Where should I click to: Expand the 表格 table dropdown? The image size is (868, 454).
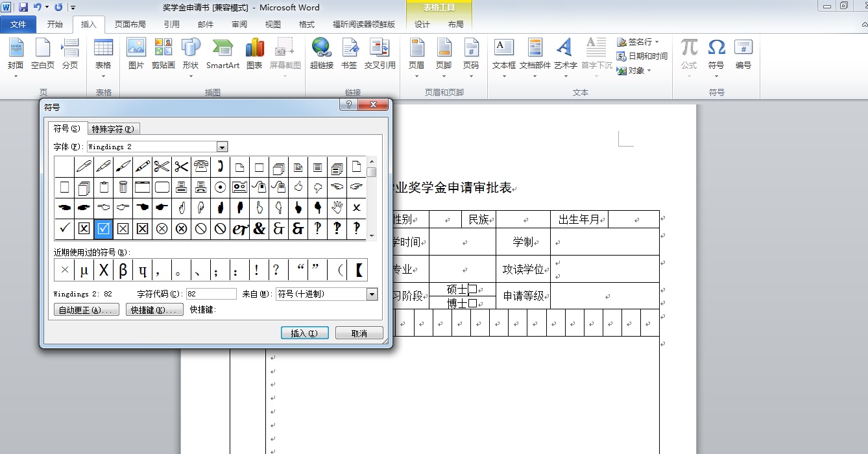[103, 77]
